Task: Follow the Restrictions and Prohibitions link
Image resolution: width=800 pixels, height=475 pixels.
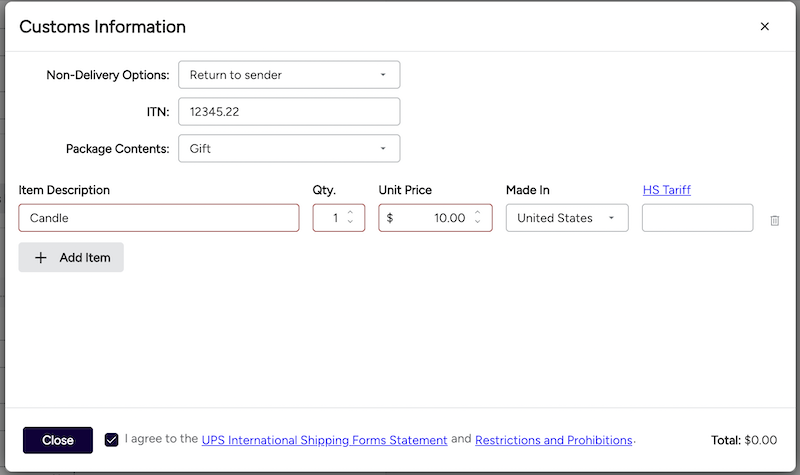Action: click(554, 440)
